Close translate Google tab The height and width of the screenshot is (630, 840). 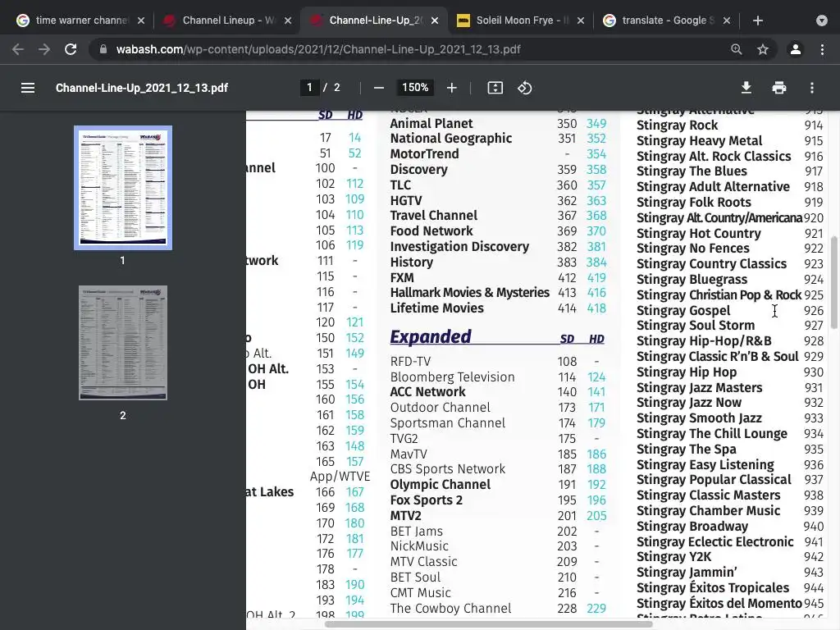pyautogui.click(x=727, y=21)
